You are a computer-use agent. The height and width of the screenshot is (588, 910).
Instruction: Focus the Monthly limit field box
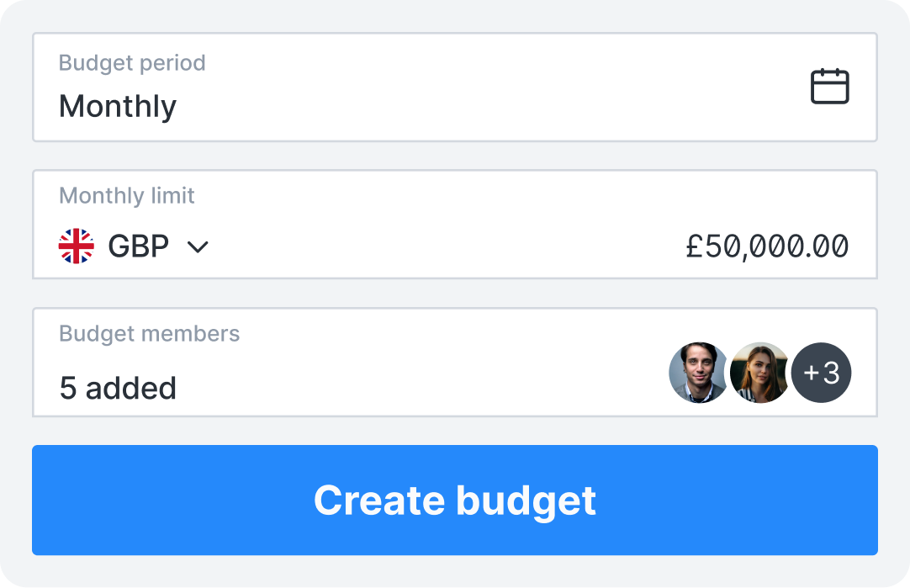(454, 224)
